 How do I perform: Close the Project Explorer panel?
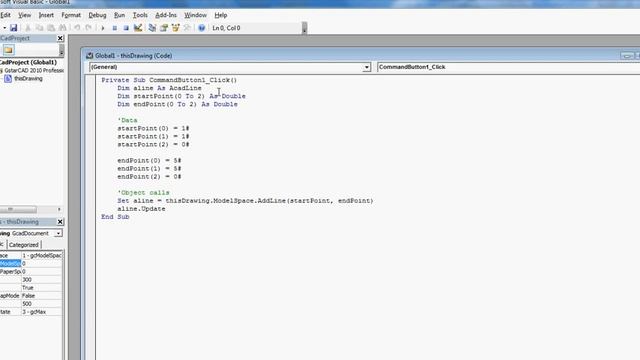click(60, 38)
